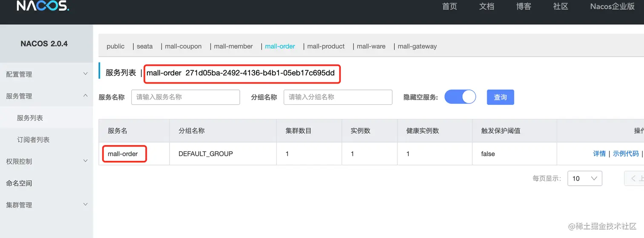Open 订阅者列表 in sidebar
The height and width of the screenshot is (238, 644).
(x=46, y=140)
